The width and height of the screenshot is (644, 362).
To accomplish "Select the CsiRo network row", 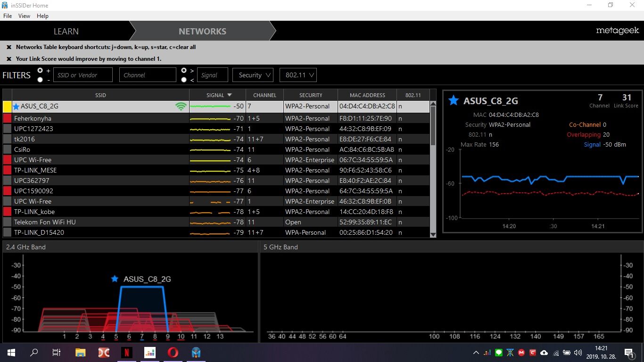I will pyautogui.click(x=216, y=149).
